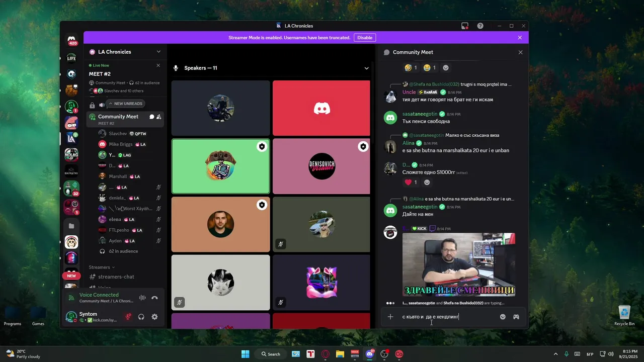Open the green highlighted speaker tile
644x362 pixels.
pyautogui.click(x=220, y=166)
